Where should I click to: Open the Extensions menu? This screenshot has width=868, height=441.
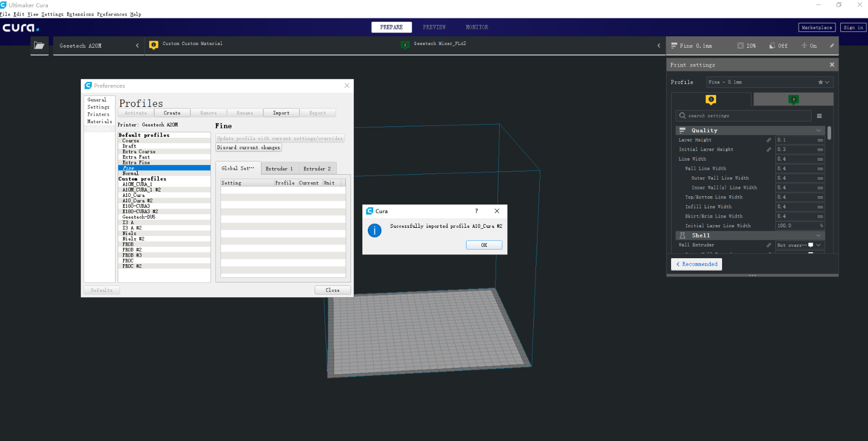tap(80, 14)
